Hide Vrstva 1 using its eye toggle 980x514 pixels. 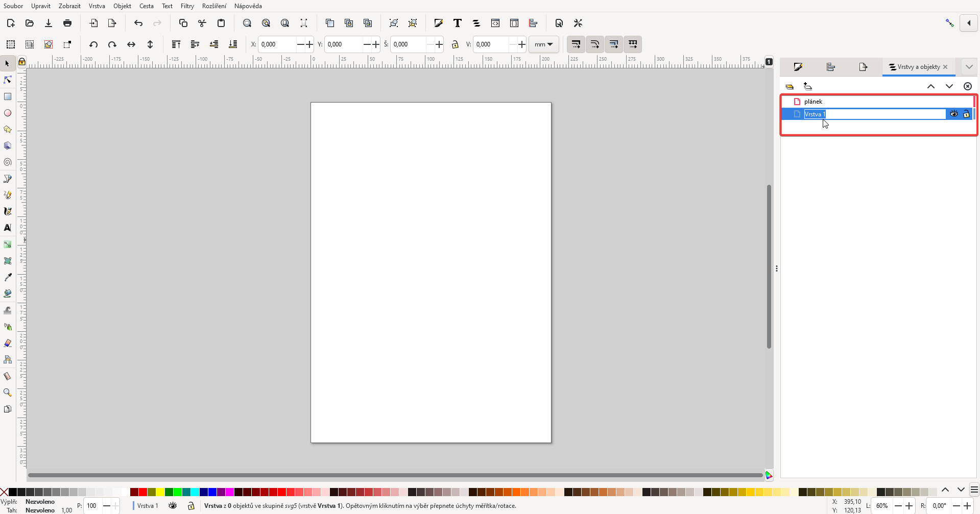pyautogui.click(x=954, y=113)
